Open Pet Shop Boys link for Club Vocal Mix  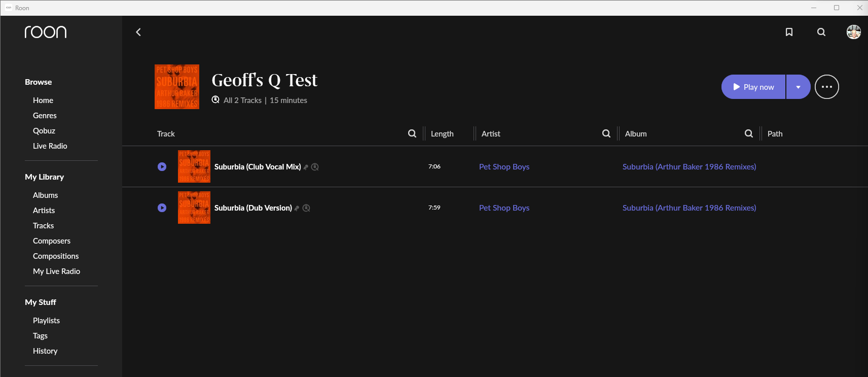(x=504, y=167)
